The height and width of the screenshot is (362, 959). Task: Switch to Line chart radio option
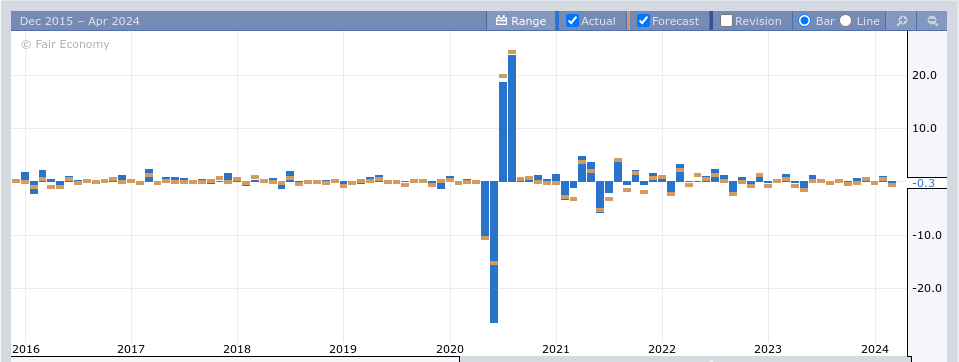[x=845, y=21]
